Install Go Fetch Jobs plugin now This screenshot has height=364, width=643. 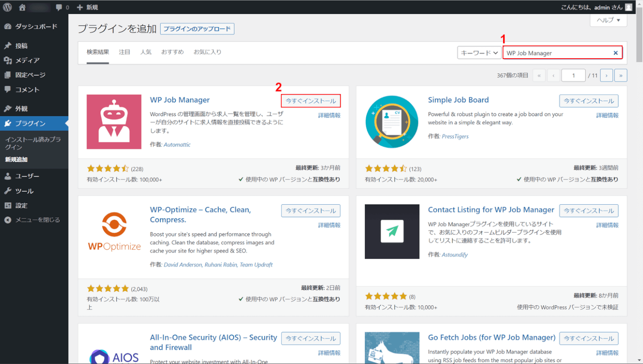pos(589,339)
